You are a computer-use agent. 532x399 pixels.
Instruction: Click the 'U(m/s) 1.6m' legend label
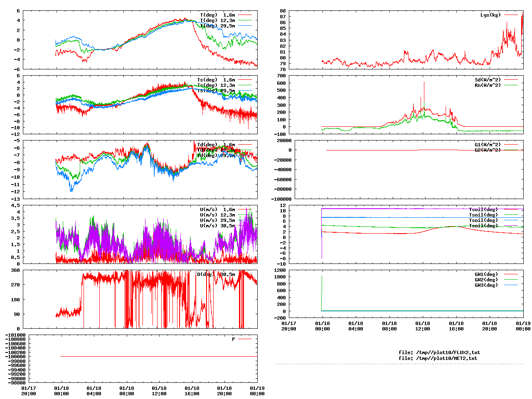tap(217, 209)
